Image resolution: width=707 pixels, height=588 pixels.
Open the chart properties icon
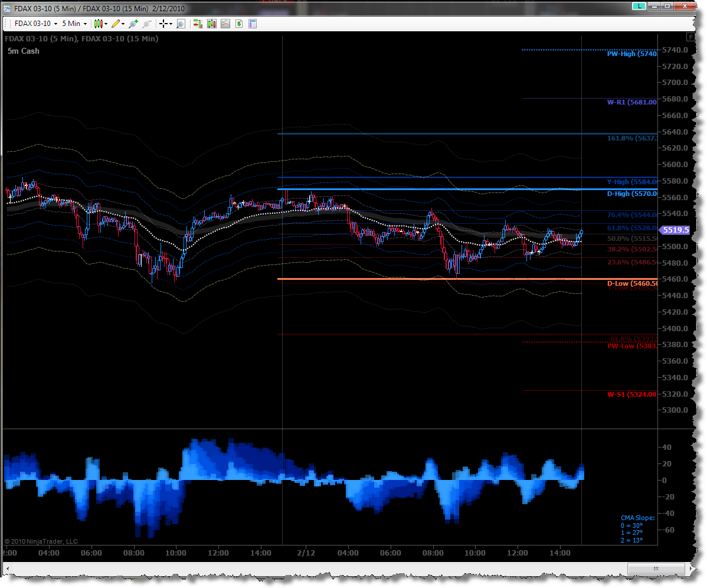click(253, 24)
